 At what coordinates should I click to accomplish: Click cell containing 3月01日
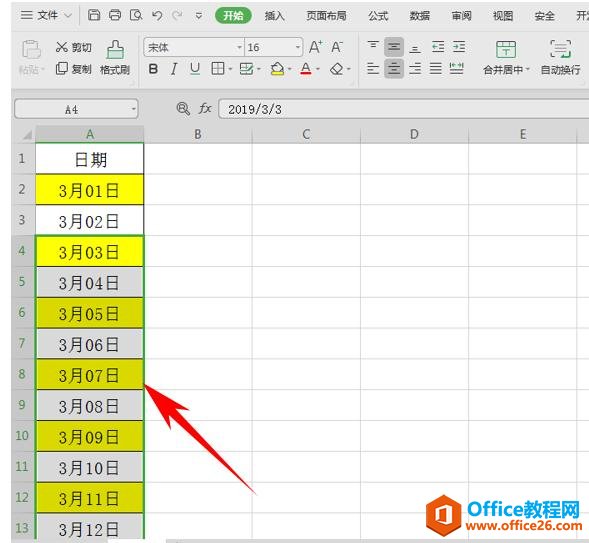click(89, 190)
